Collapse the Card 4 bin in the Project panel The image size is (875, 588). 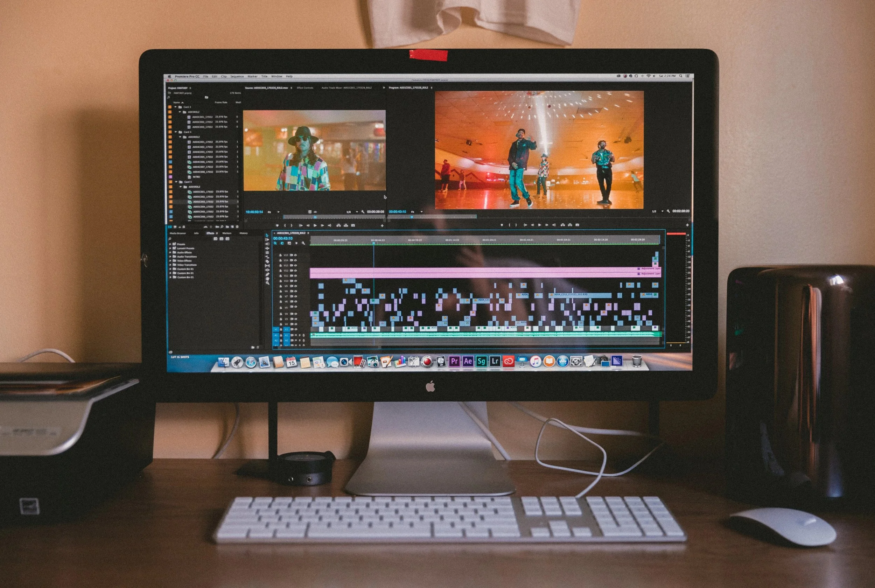(x=176, y=132)
